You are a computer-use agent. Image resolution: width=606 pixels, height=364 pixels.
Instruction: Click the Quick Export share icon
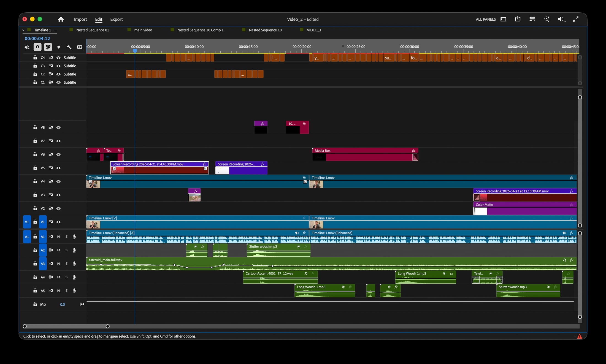pyautogui.click(x=518, y=19)
